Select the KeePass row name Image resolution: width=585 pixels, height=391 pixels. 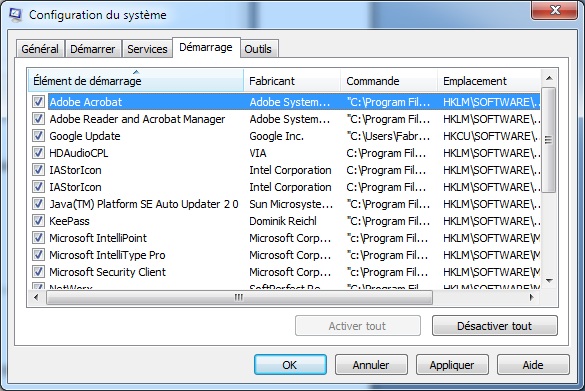(x=69, y=221)
